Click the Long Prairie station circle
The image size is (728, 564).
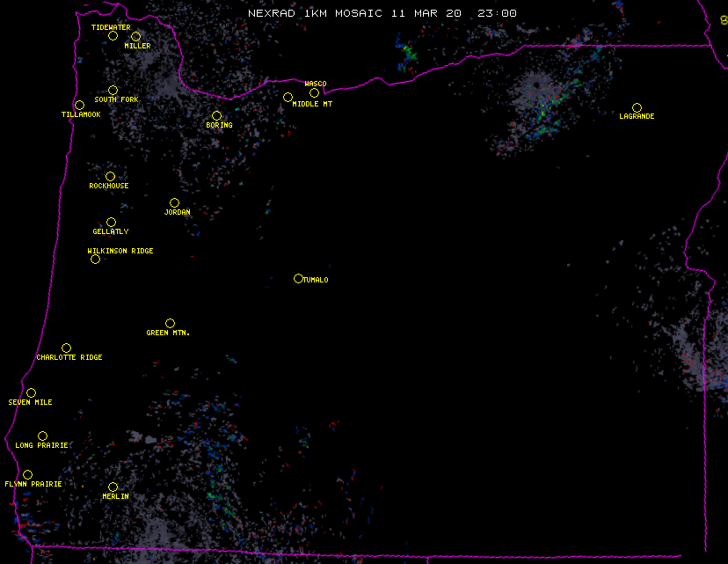click(x=42, y=436)
